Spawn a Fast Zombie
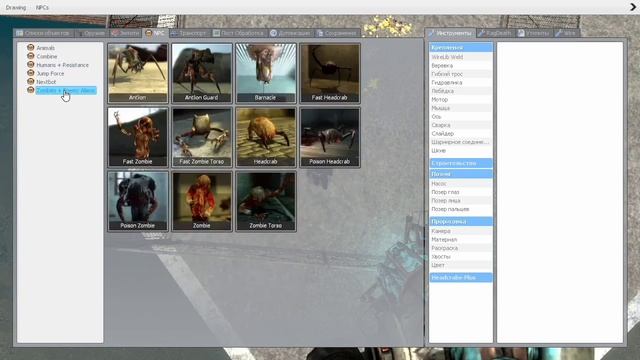Image resolution: width=640 pixels, height=360 pixels. point(138,137)
